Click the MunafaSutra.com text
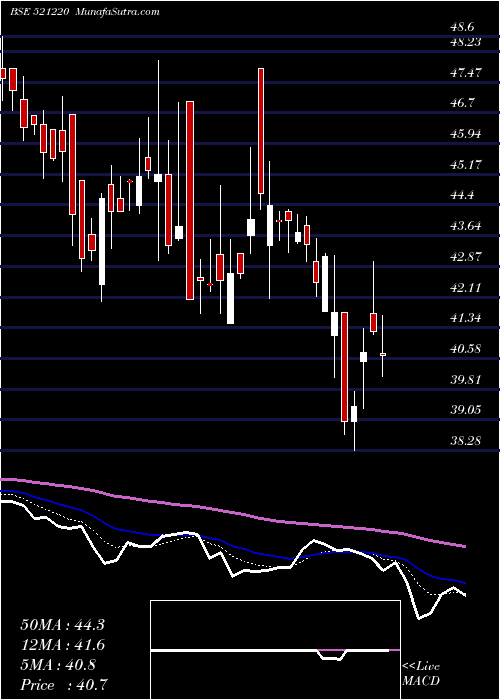The image size is (500, 700). (x=118, y=12)
